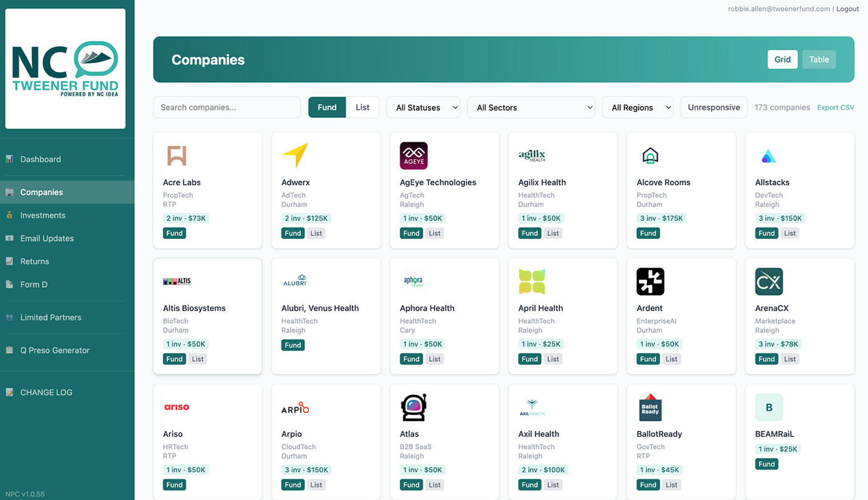Click the Acre Labs company logo

[176, 156]
